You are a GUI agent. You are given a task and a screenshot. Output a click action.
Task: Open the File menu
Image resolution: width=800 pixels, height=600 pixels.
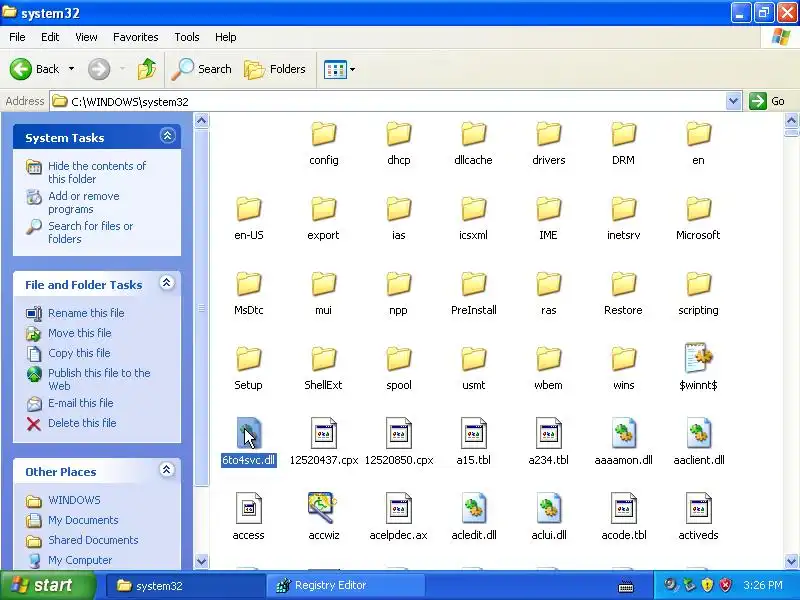(x=17, y=37)
